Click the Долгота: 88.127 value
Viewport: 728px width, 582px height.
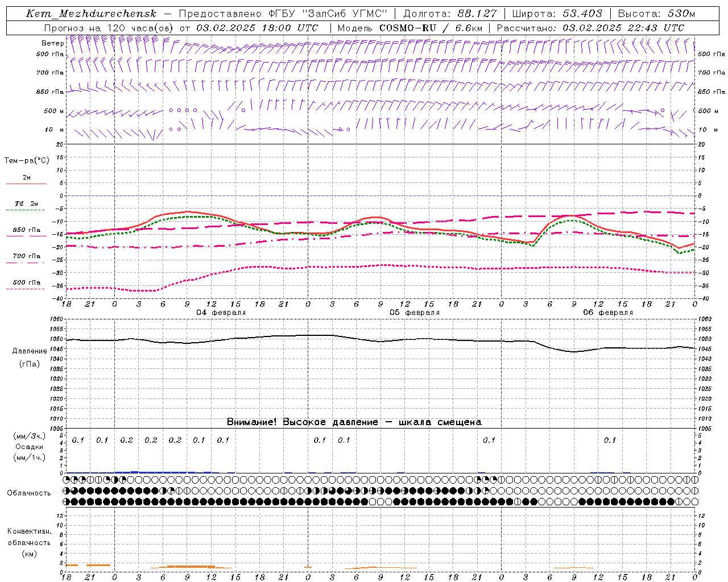(x=450, y=14)
